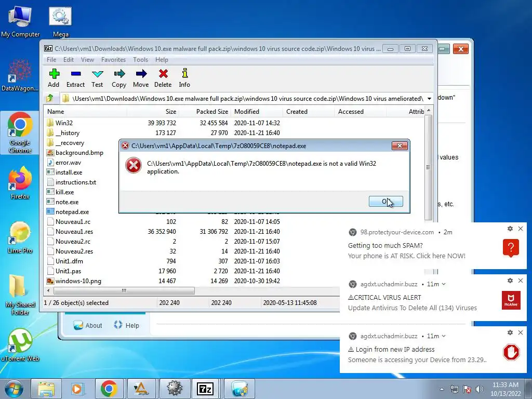Click the vertical scrollbar thumb
The image size is (532, 399).
coord(429,167)
